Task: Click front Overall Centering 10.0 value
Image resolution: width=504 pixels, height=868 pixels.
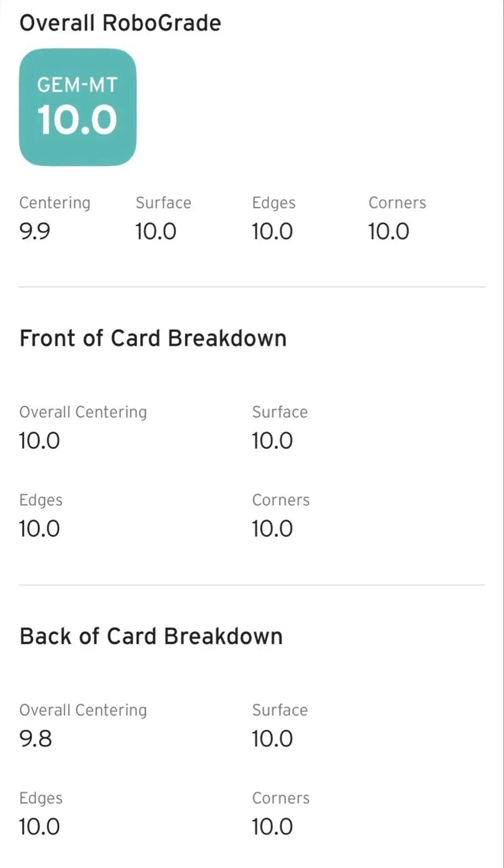Action: [39, 441]
